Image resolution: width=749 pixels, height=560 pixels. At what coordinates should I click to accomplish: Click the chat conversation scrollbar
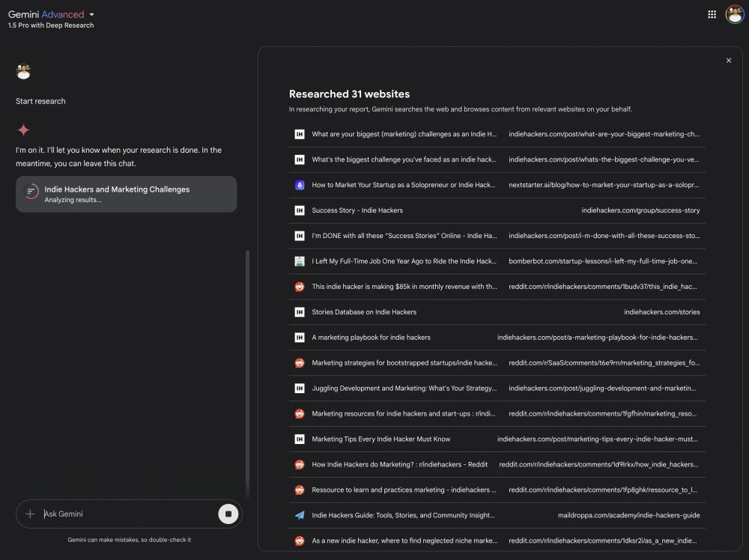click(247, 374)
